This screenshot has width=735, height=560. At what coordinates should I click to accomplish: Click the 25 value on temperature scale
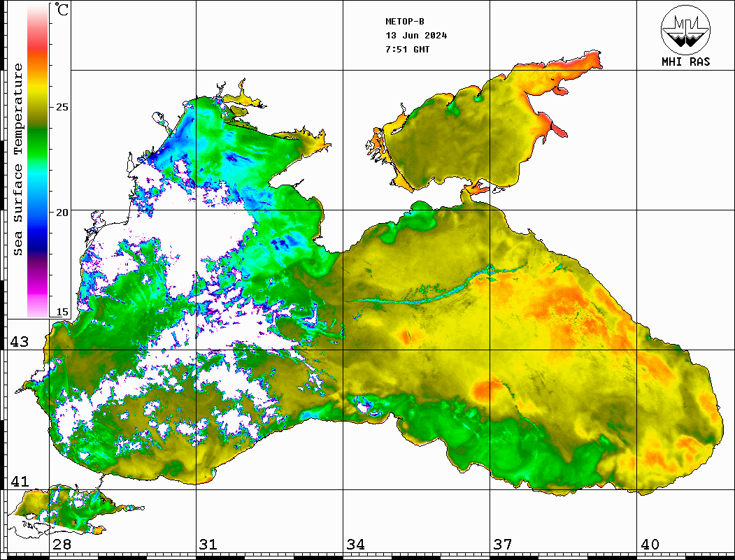(62, 107)
